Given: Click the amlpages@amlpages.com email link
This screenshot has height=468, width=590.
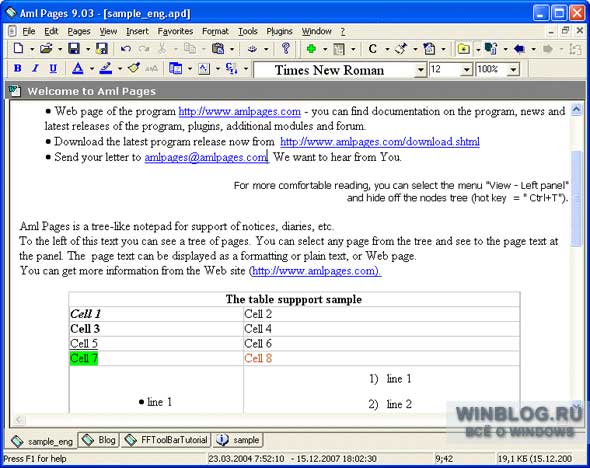Looking at the screenshot, I should pos(206,157).
